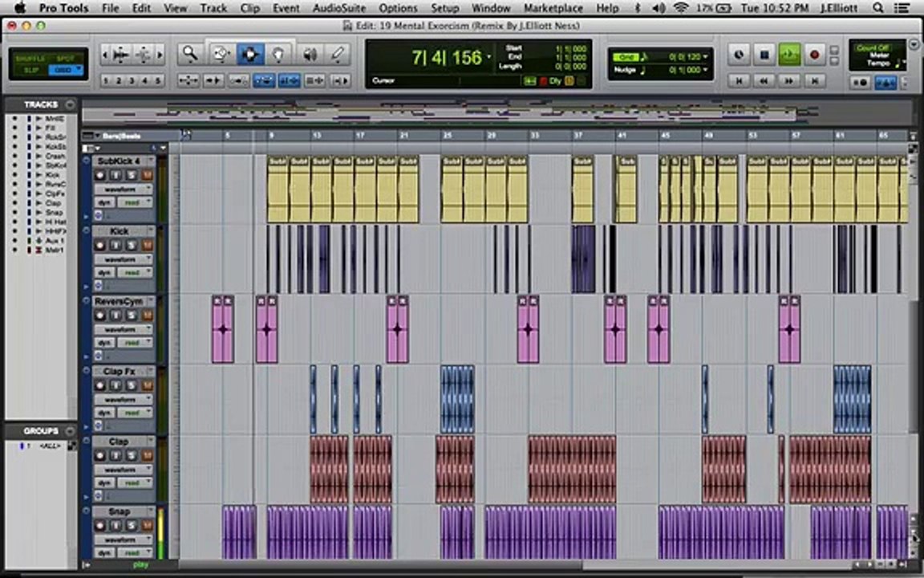
Task: Click the Fast Forward transport button
Action: point(789,80)
